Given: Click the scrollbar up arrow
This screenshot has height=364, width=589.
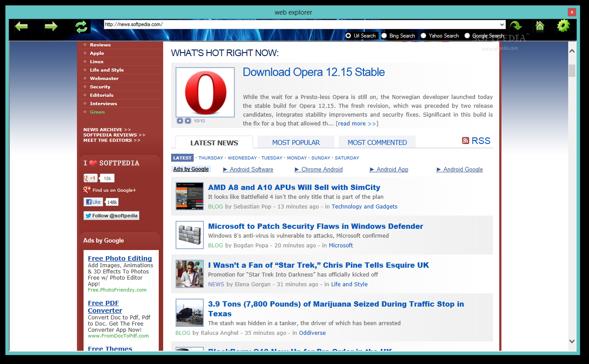Looking at the screenshot, I should pos(572,52).
